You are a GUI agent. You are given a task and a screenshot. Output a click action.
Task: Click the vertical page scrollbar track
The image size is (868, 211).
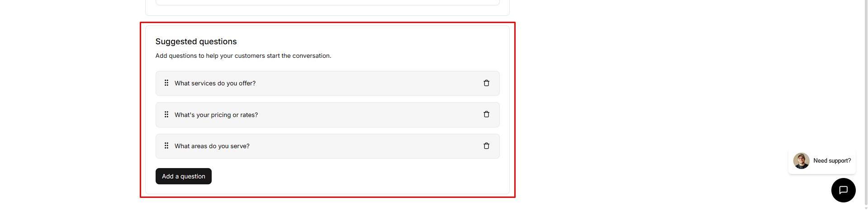[866, 90]
